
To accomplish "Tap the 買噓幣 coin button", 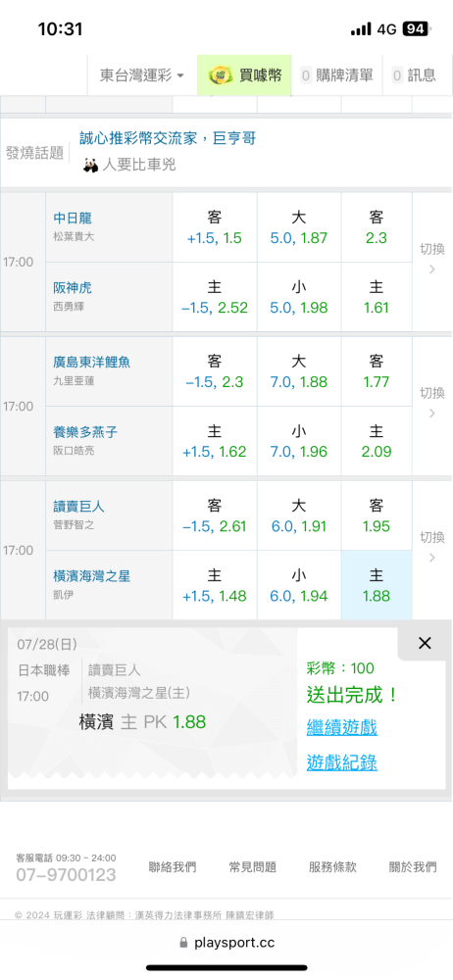I will 245,75.
